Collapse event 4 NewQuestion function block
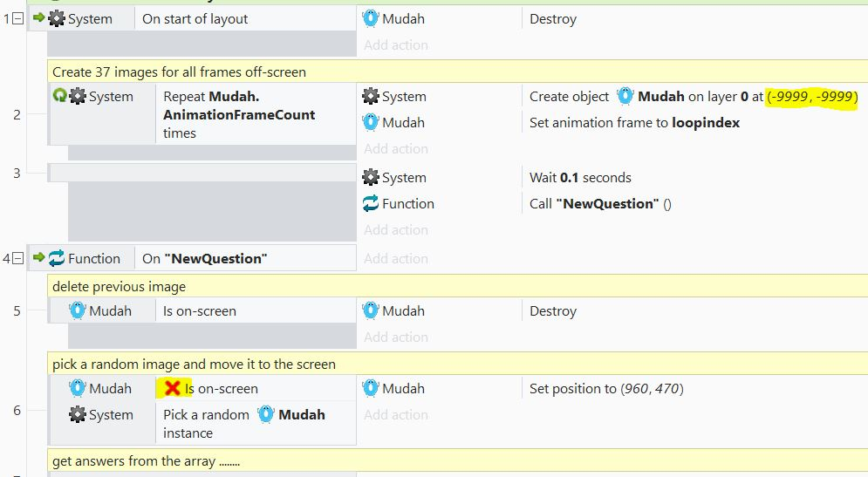 coord(17,258)
